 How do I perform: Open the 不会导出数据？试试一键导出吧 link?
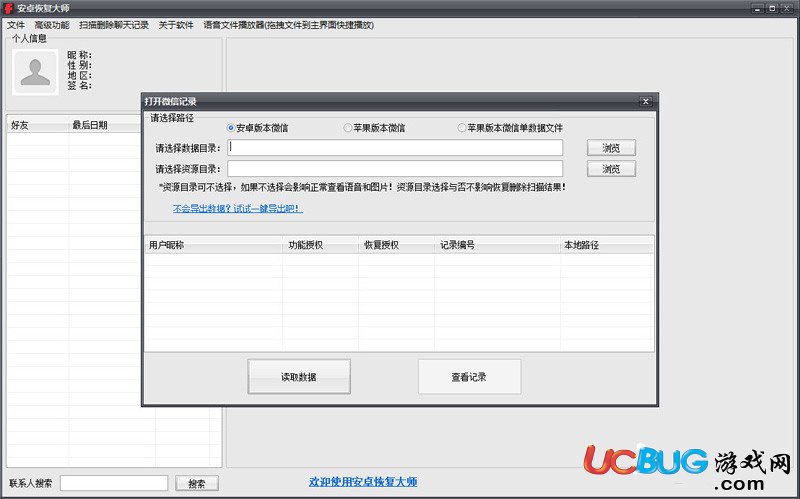pos(238,208)
